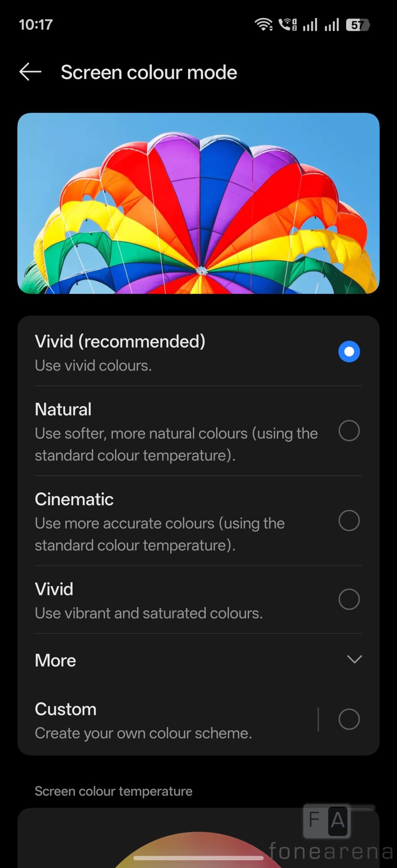Image resolution: width=397 pixels, height=868 pixels.
Task: Tap the first SIM signal icon
Action: click(310, 25)
